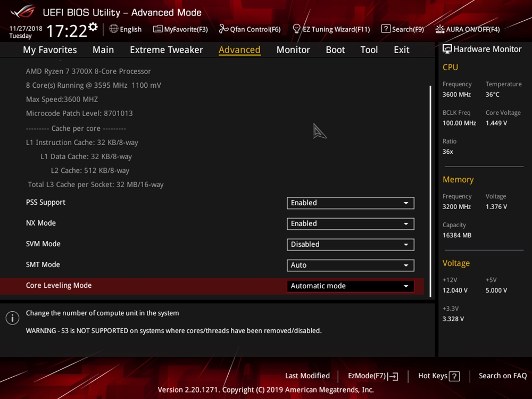532x399 pixels.
Task: Switch to Boot tab
Action: coord(335,50)
